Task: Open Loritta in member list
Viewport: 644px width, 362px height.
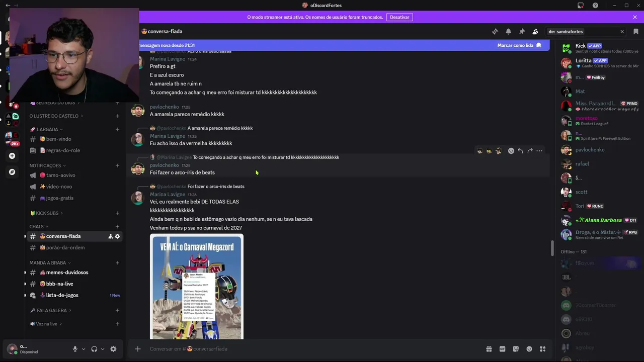Action: (600, 63)
